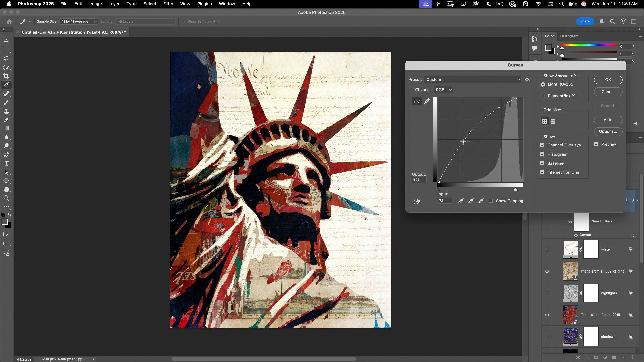Open the Filter menu
Image resolution: width=644 pixels, height=362 pixels.
pyautogui.click(x=168, y=4)
